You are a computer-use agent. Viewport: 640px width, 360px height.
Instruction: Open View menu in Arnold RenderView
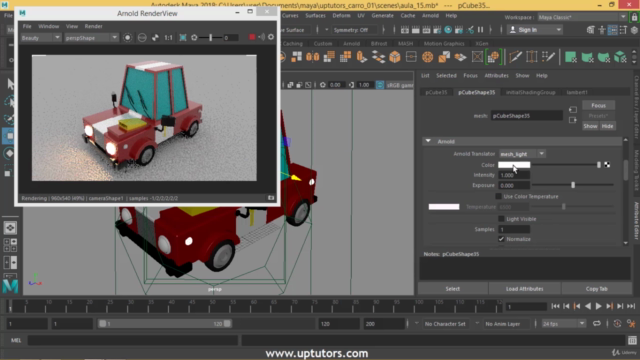point(72,26)
